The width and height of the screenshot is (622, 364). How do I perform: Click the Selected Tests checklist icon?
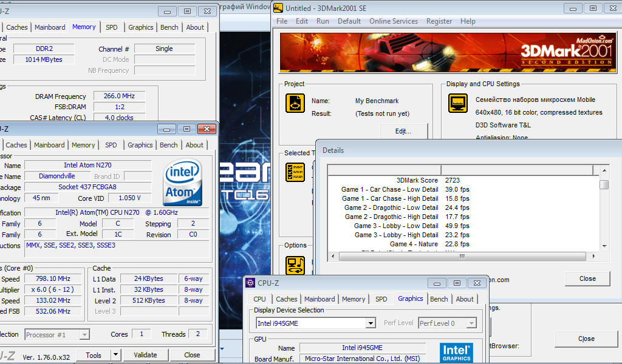tap(295, 172)
